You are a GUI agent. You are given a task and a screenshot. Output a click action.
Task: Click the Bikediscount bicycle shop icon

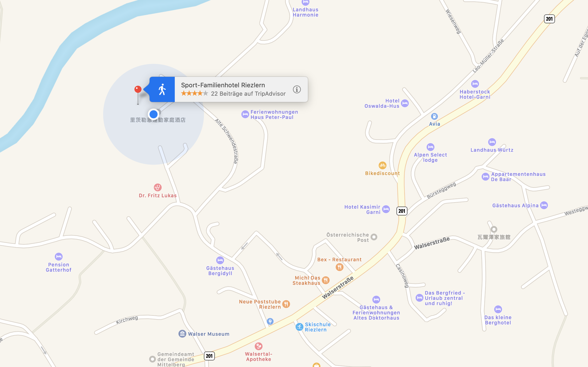tap(382, 165)
